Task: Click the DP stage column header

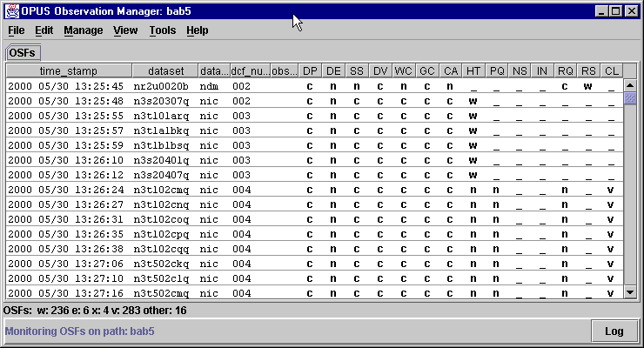Action: tap(310, 70)
